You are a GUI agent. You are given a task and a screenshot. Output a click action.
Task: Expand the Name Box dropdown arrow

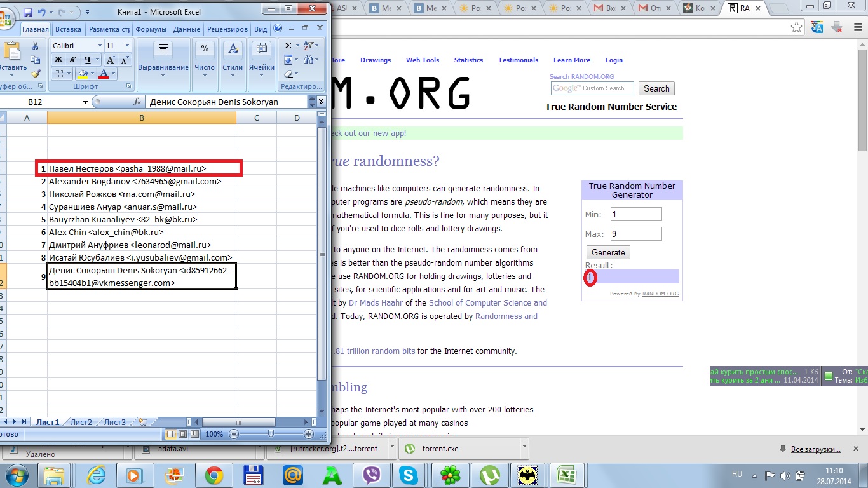[86, 102]
